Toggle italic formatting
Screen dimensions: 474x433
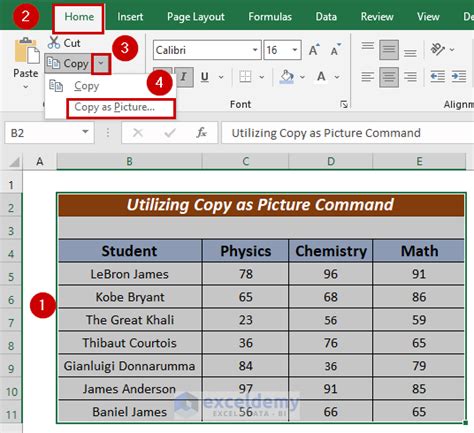tap(183, 77)
